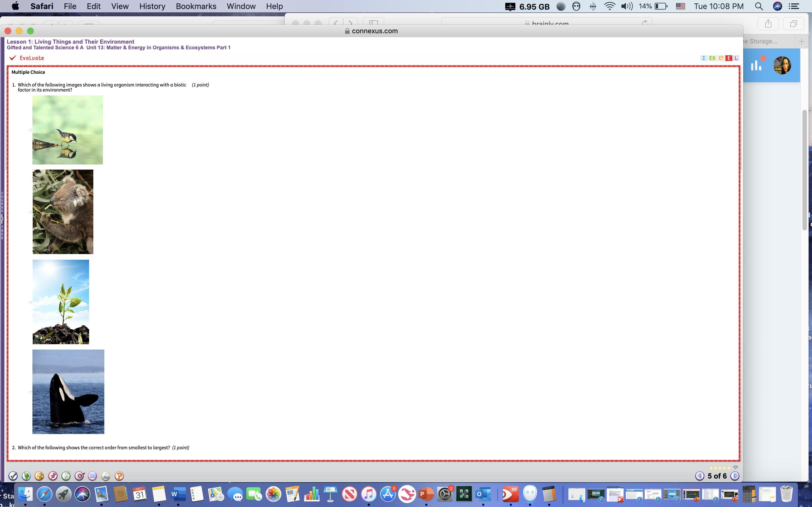Click the pink pushpin icon
The height and width of the screenshot is (507, 812).
[x=53, y=476]
